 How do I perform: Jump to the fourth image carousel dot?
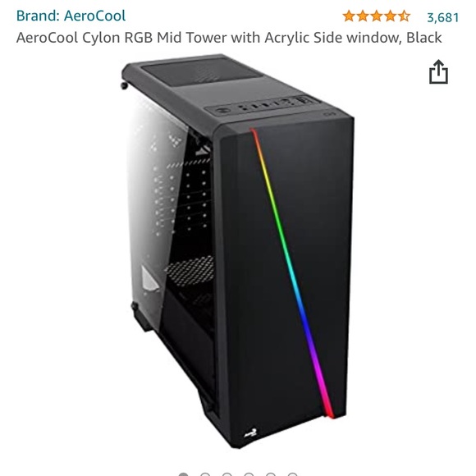[x=249, y=474]
